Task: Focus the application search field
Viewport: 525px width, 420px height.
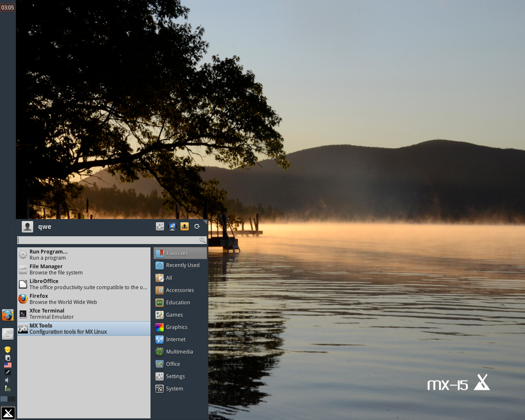Action: (x=112, y=240)
